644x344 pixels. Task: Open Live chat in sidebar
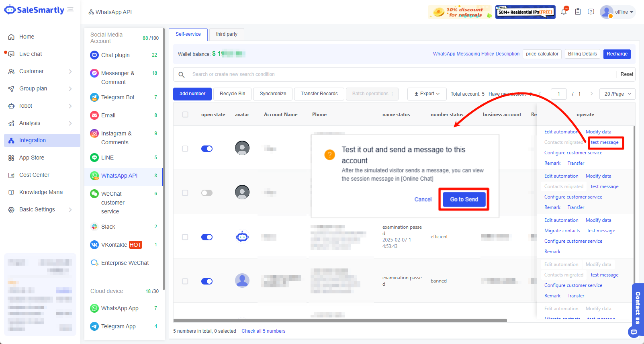point(31,54)
